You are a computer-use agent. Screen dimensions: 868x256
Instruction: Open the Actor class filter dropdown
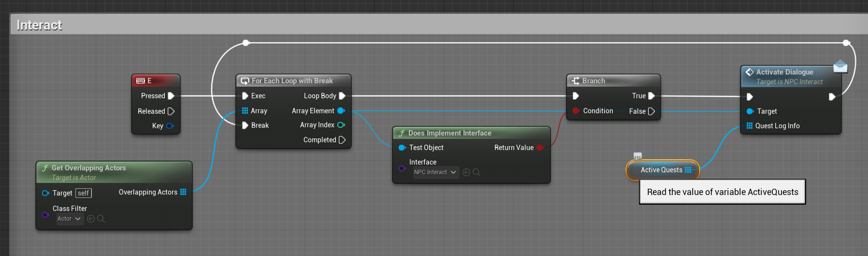pyautogui.click(x=69, y=219)
